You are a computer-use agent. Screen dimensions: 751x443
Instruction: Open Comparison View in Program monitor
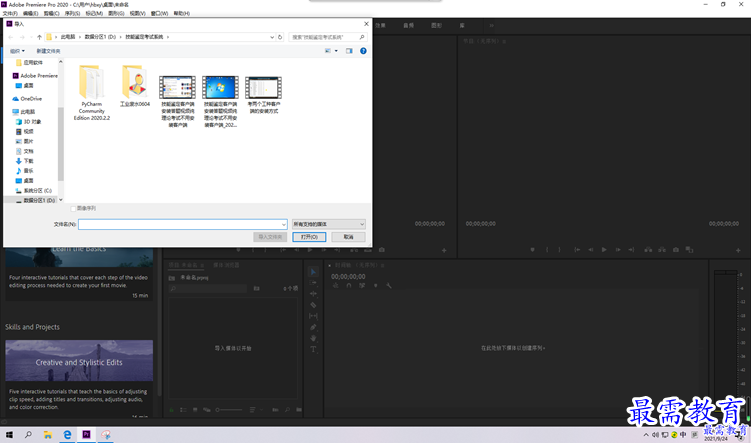pos(689,250)
